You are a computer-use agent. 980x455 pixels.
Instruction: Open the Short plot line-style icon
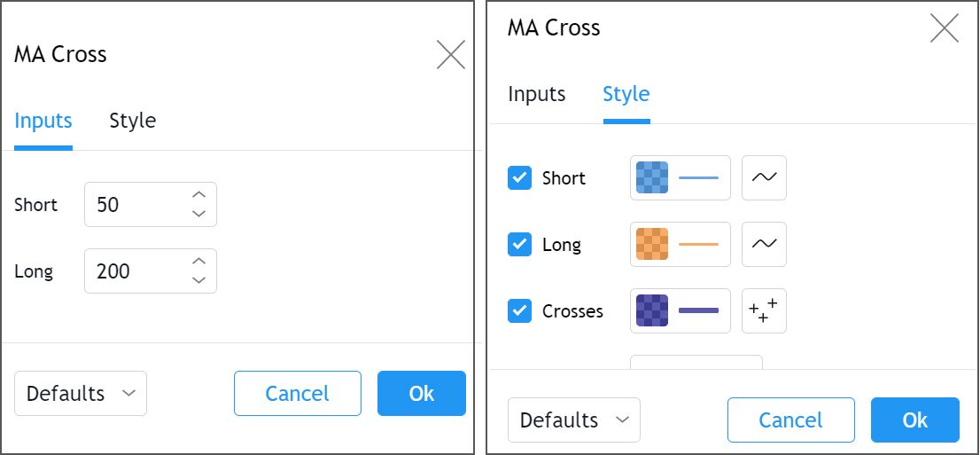tap(764, 178)
